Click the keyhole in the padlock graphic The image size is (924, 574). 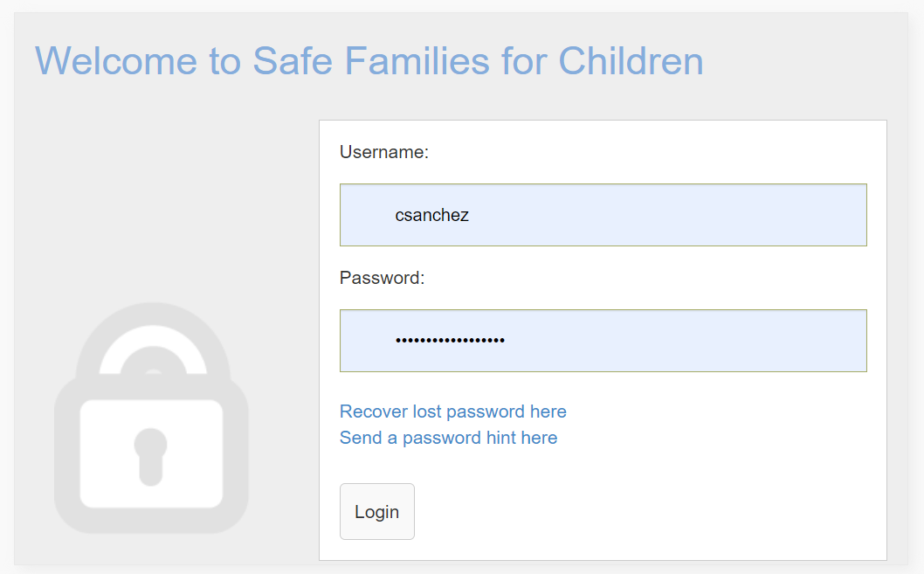pos(151,457)
